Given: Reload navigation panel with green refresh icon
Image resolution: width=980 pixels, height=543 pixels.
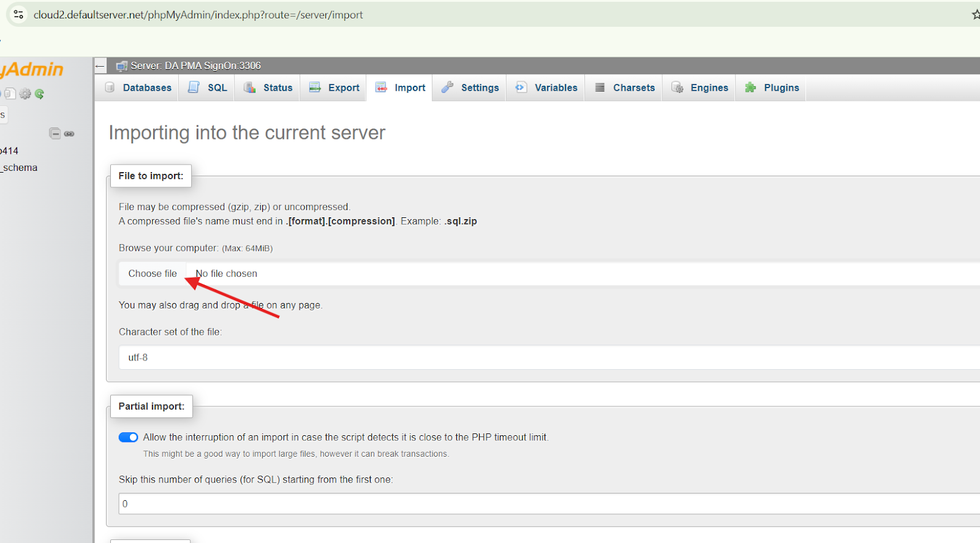Looking at the screenshot, I should (40, 94).
